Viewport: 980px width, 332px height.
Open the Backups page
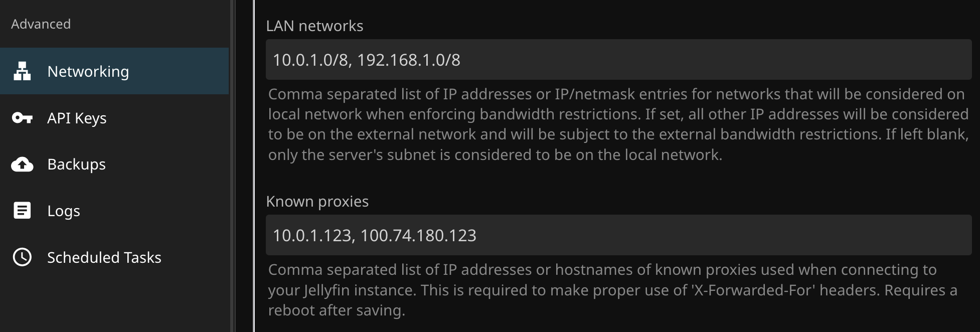[76, 164]
